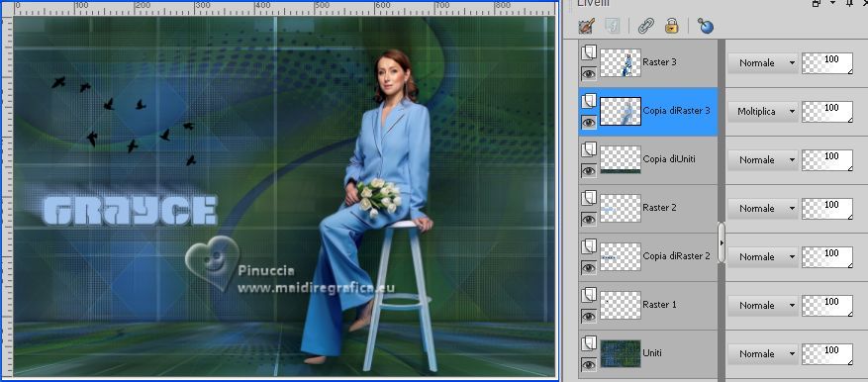Click the edit selection brush icon
Viewport: 868px width, 382px height.
click(586, 26)
